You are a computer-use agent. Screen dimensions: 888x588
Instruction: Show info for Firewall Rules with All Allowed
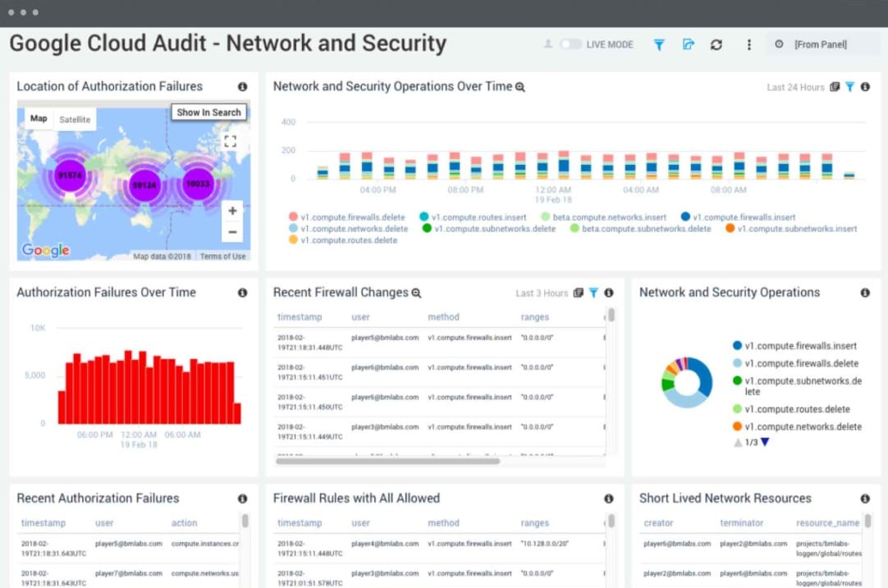609,499
